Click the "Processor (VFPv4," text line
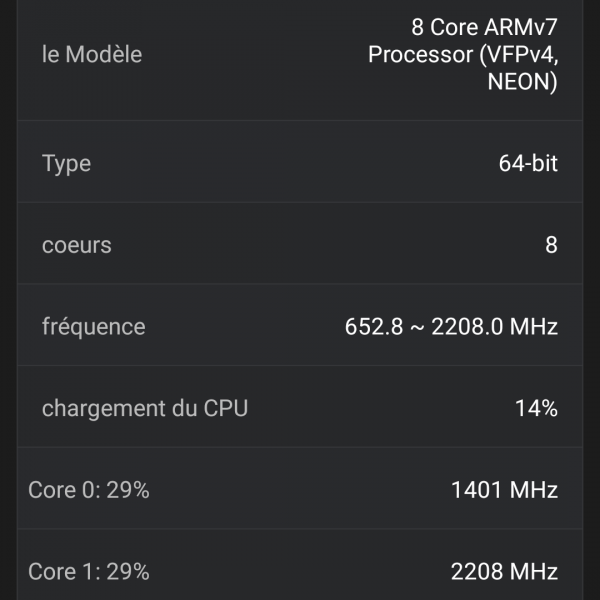Image resolution: width=600 pixels, height=600 pixels. (462, 55)
